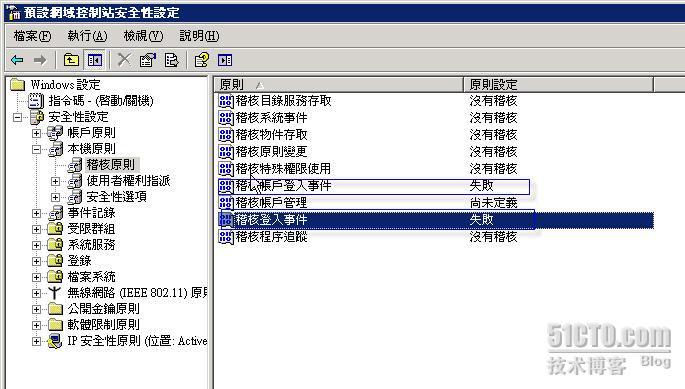Open the 檔案(F) menu
The image size is (685, 389).
(32, 36)
